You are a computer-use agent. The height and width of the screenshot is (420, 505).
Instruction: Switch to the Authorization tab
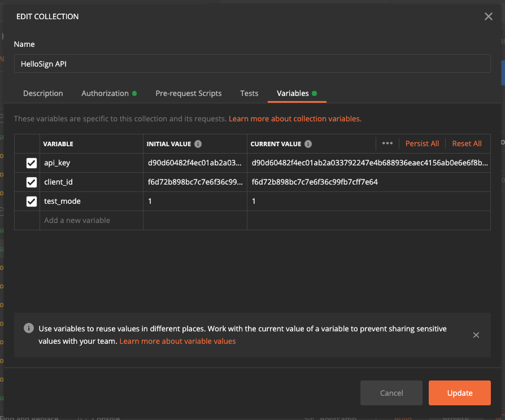[x=109, y=93]
